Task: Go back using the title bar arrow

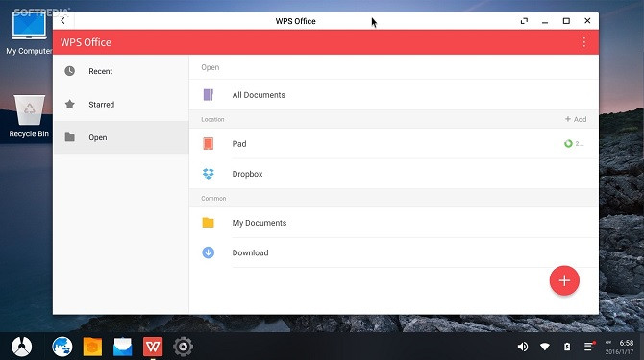Action: (62, 21)
